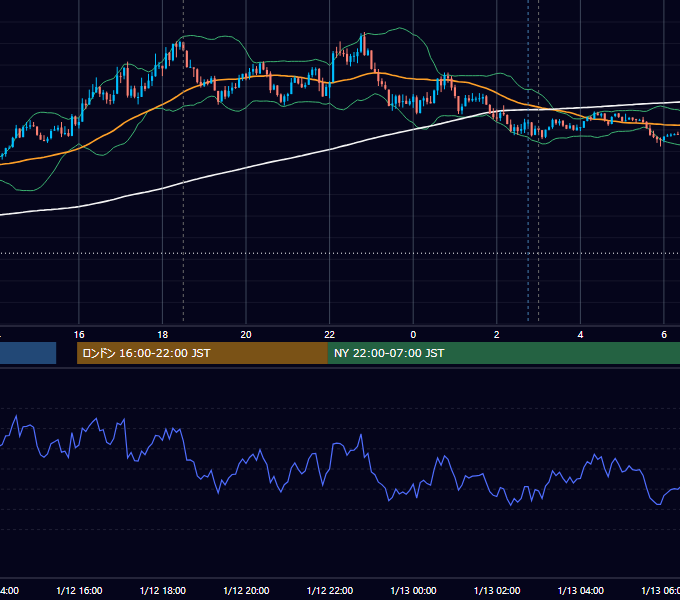
Task: Click the 6 hour label on the upper axis
Action: [664, 335]
